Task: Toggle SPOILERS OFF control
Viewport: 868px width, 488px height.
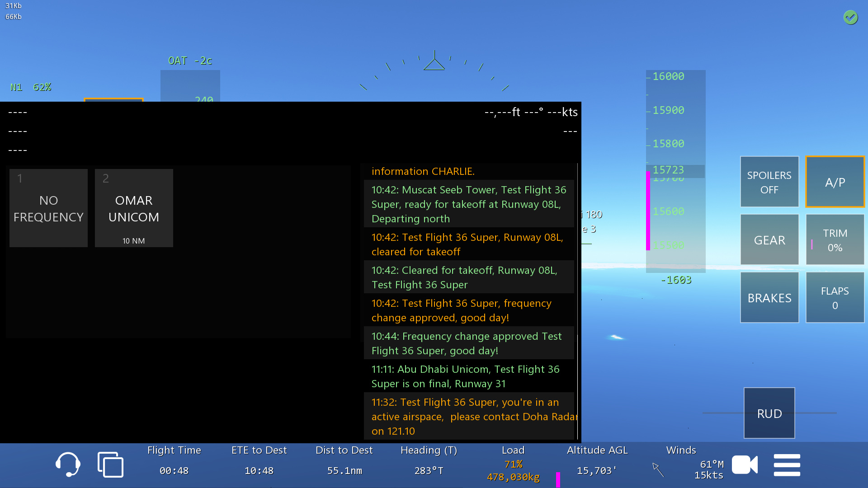Action: pos(769,182)
